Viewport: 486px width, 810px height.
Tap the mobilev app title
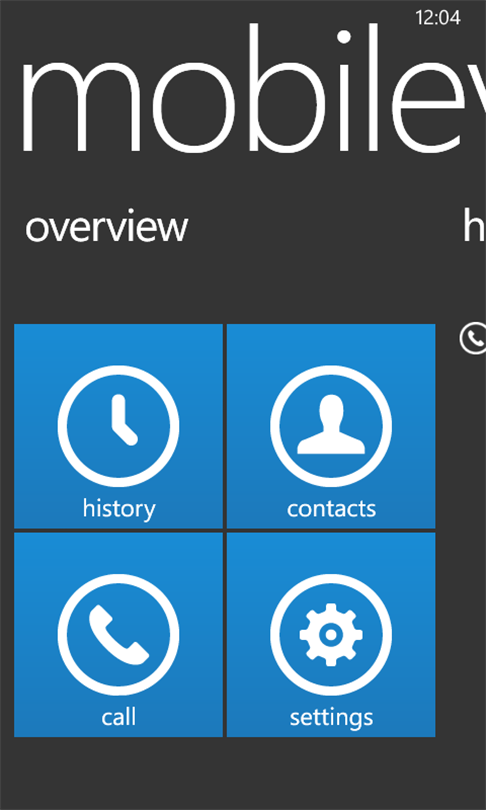click(x=252, y=88)
